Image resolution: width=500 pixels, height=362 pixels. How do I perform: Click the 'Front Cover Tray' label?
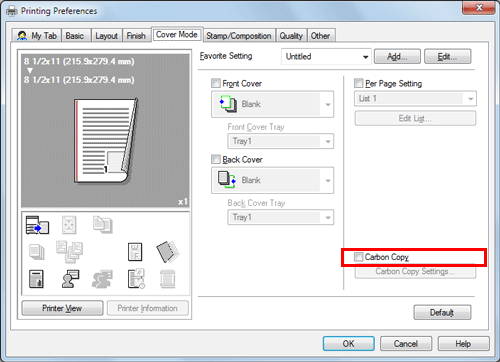point(256,127)
